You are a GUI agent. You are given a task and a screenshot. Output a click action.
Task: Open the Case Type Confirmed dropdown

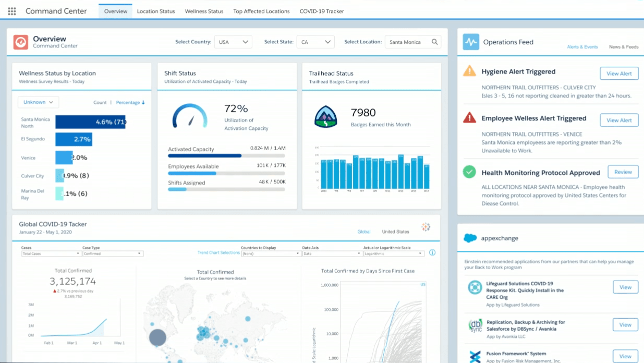113,253
